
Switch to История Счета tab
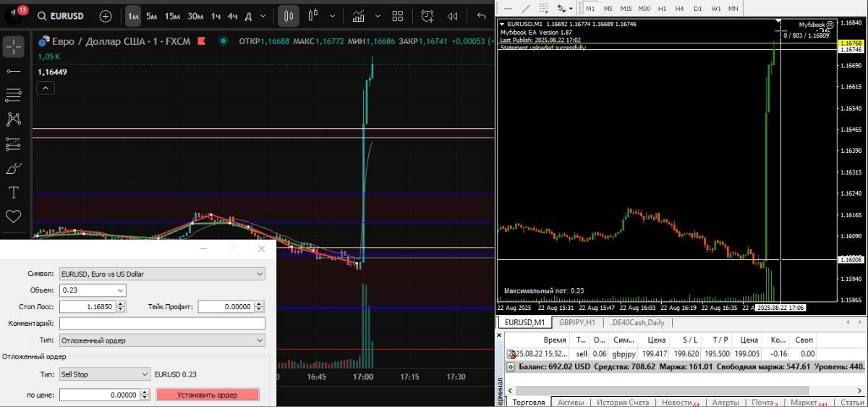tap(623, 402)
